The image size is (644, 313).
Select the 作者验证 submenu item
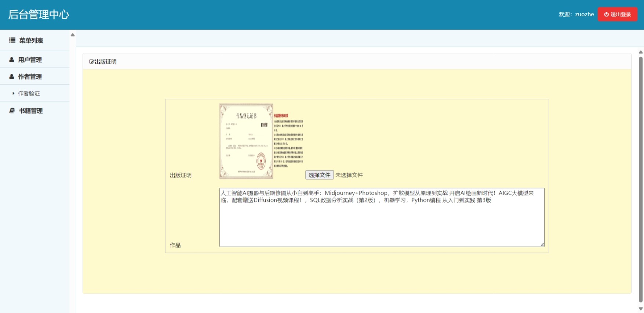pos(29,93)
